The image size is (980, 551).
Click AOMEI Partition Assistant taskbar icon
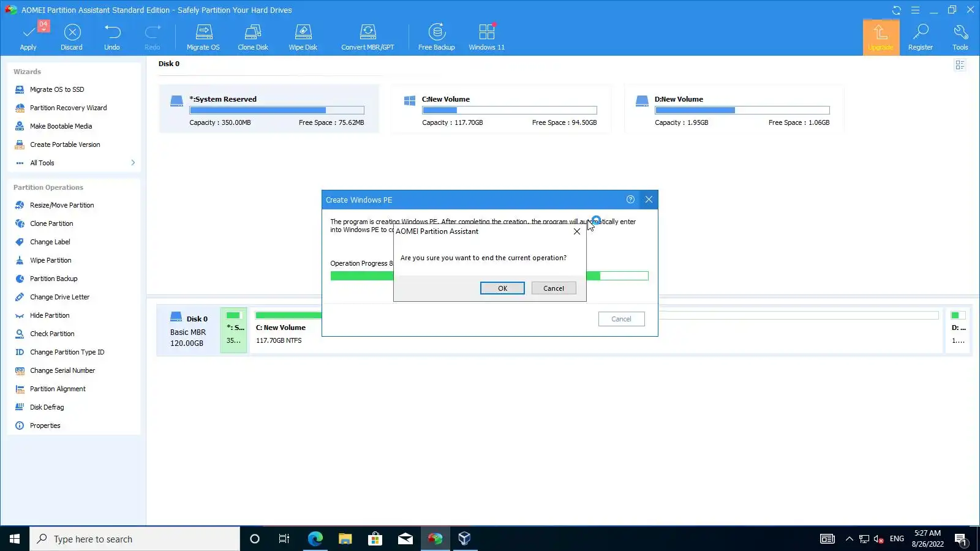point(435,539)
